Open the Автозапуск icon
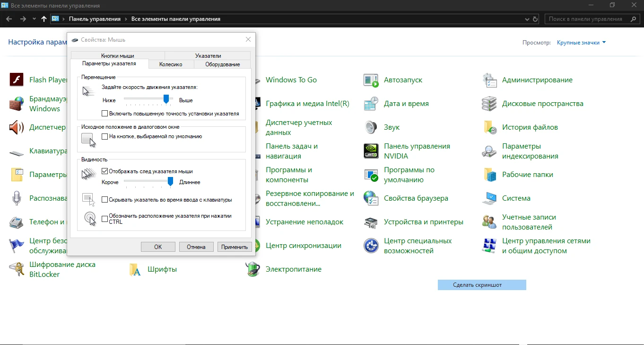The width and height of the screenshot is (644, 345). click(371, 80)
